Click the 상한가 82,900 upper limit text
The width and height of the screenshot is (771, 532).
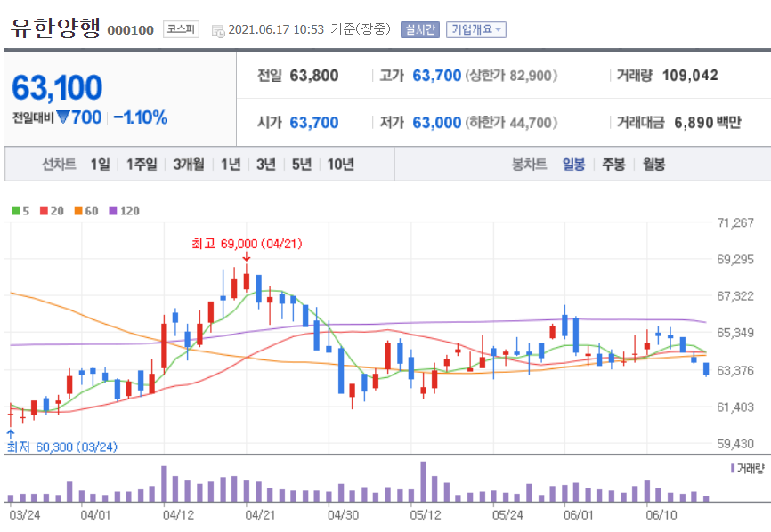(x=511, y=76)
